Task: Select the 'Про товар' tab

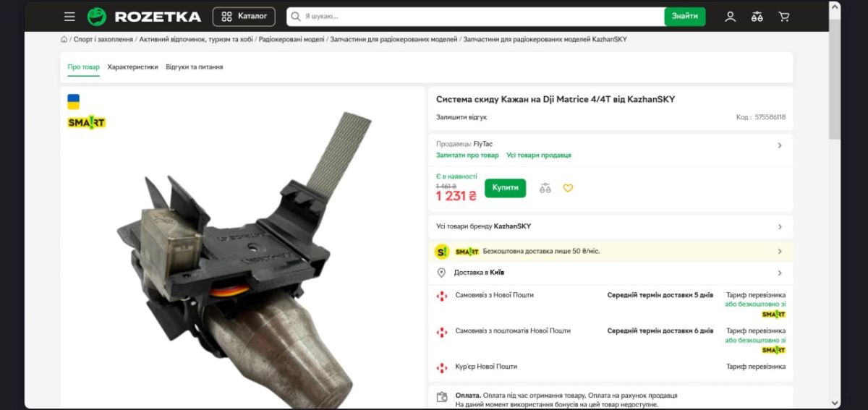Action: [x=84, y=67]
